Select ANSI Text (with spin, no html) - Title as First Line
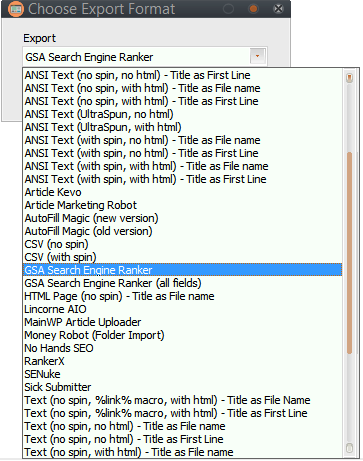This screenshot has height=461, width=363. [183, 153]
